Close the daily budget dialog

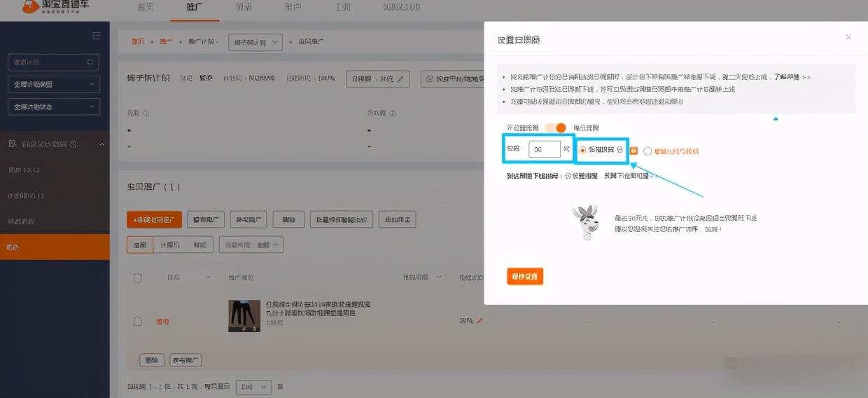tap(848, 37)
